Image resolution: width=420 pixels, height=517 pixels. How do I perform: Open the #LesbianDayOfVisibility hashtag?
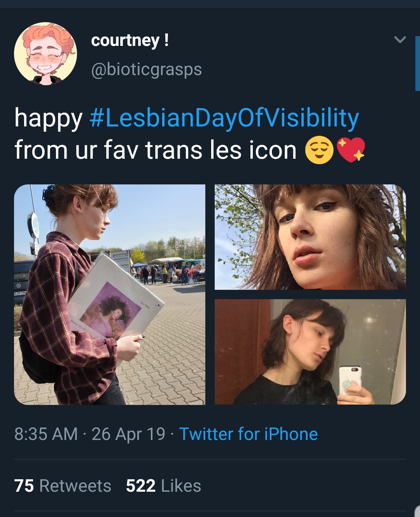[x=224, y=118]
